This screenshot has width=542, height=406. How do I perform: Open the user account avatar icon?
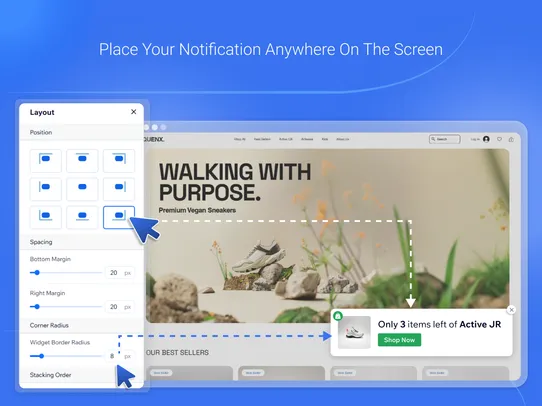pos(486,139)
